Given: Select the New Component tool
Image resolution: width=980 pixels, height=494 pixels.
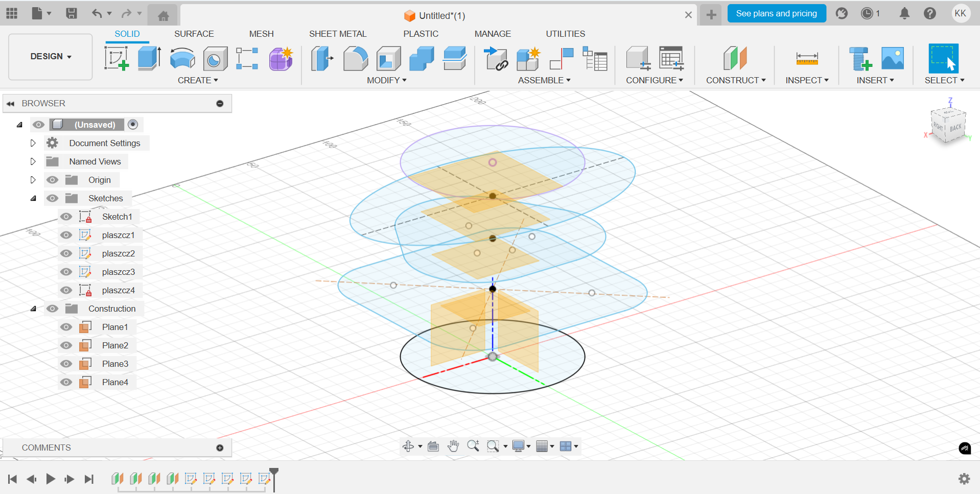Looking at the screenshot, I should tap(528, 58).
